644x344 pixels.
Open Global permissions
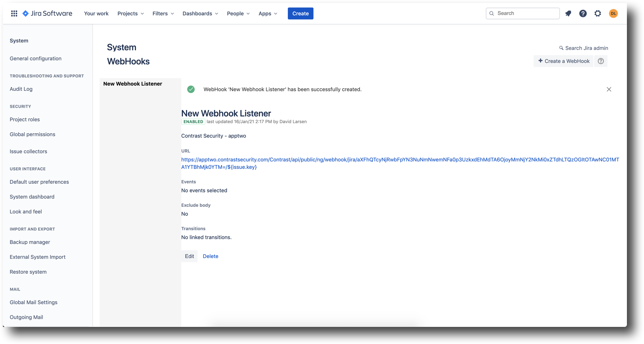[x=32, y=134]
